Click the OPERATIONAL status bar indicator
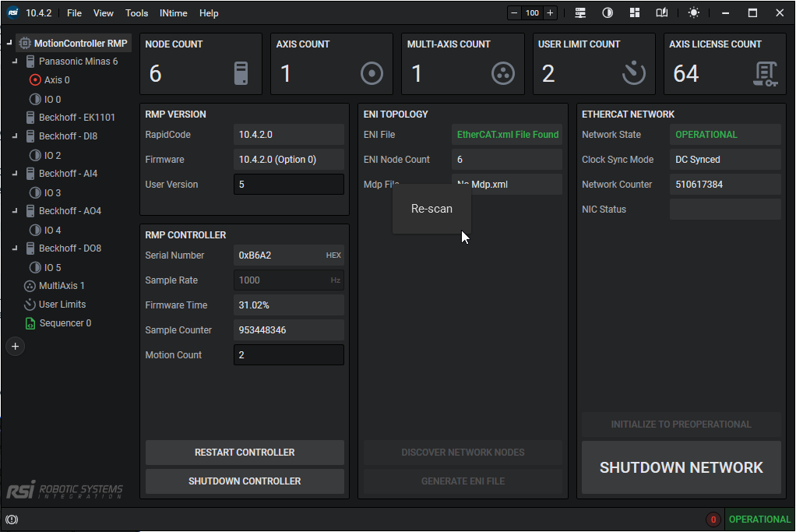Image resolution: width=796 pixels, height=532 pixels. coord(759,520)
